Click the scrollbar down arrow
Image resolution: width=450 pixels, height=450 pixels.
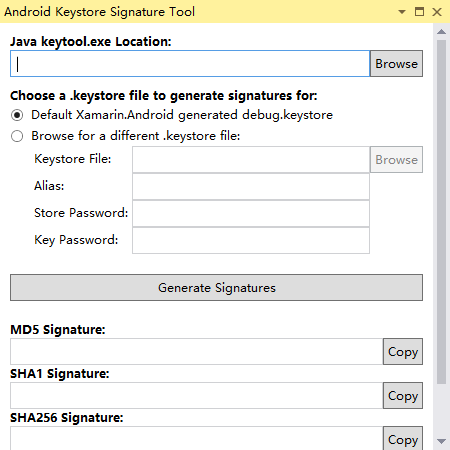441,441
